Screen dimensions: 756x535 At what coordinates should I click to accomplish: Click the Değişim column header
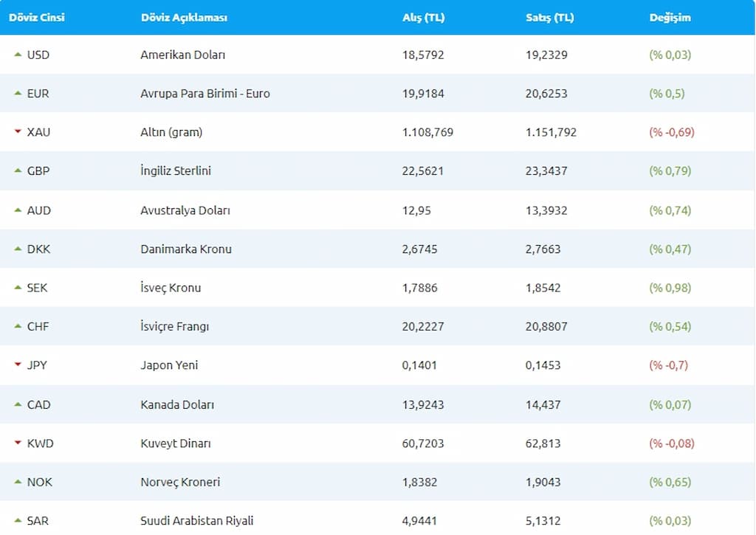pos(670,17)
